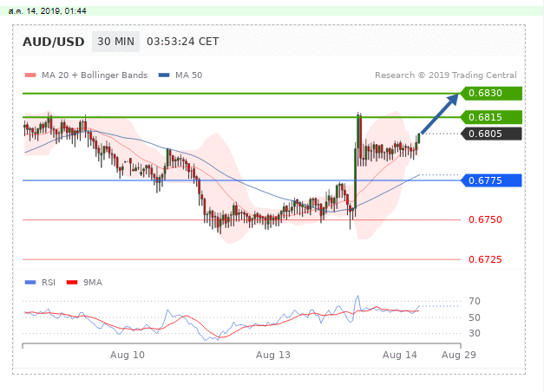
Task: Click the Research © 2019 Trading Central text
Action: (445, 75)
